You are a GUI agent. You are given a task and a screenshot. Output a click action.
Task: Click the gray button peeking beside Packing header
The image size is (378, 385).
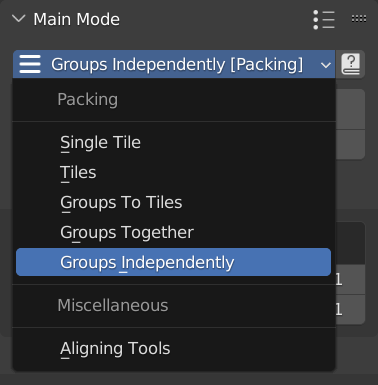[x=350, y=109]
